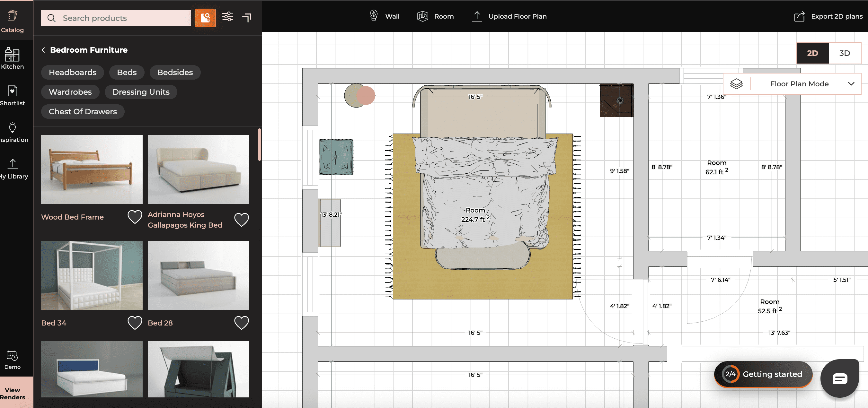Open the Getting started guide
Image resolution: width=868 pixels, height=408 pixels.
(x=763, y=374)
